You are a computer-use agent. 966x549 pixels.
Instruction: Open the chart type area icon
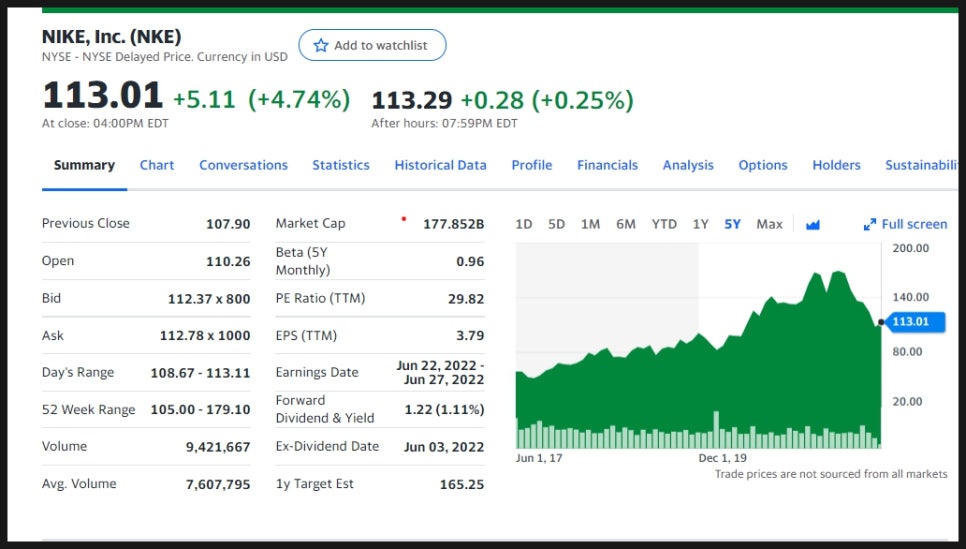click(x=813, y=225)
